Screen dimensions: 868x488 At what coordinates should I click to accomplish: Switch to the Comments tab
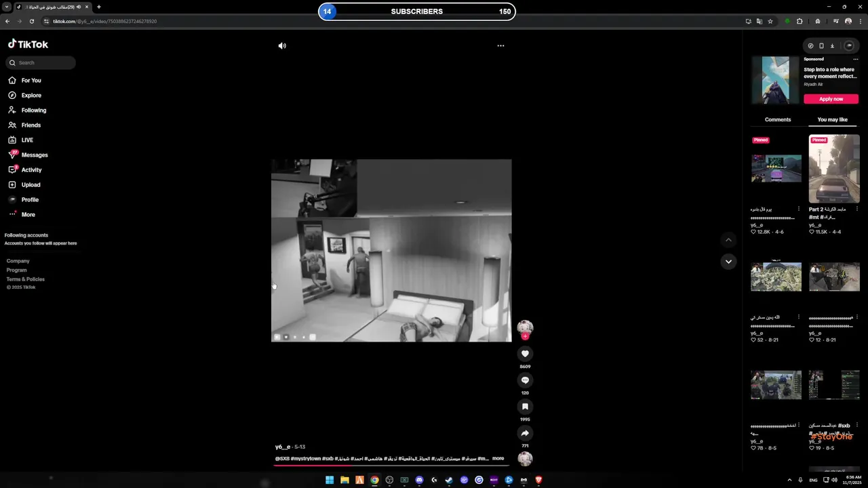point(778,120)
